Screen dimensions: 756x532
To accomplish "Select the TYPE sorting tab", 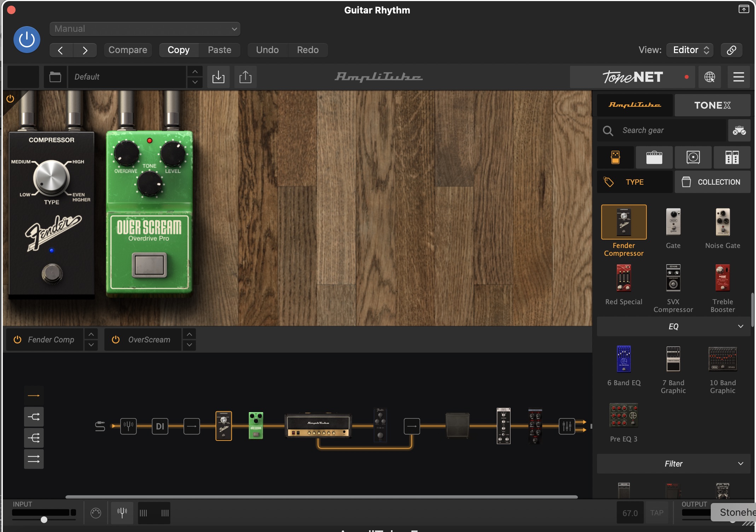I will pos(635,182).
